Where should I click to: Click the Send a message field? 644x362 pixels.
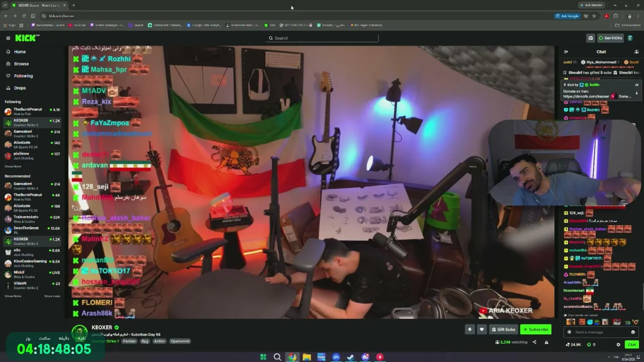(x=602, y=332)
